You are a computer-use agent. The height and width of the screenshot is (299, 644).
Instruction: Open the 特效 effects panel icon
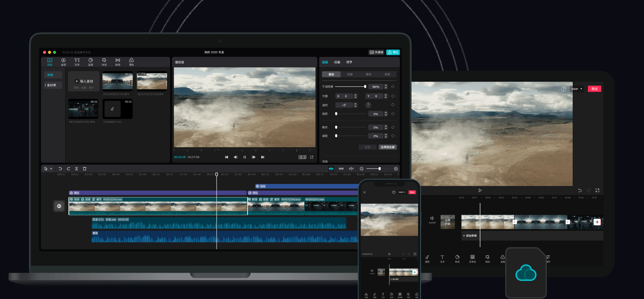point(104,61)
